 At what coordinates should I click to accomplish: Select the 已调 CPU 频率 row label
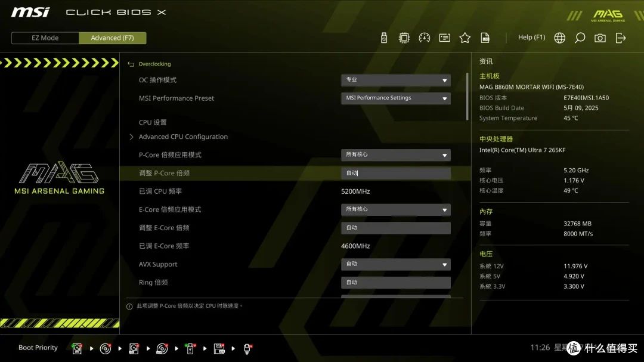160,191
